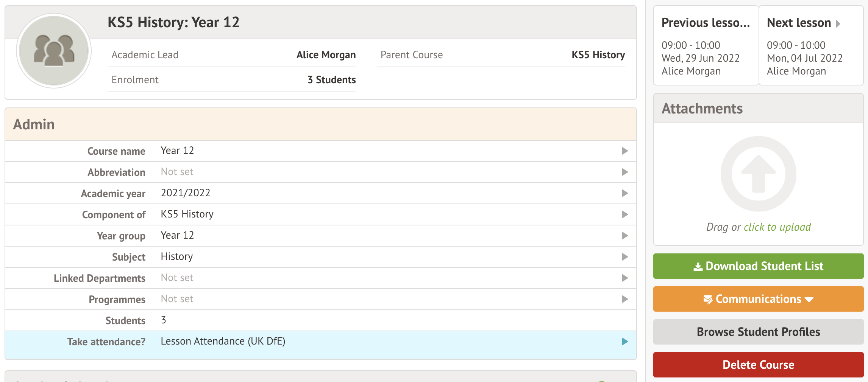Edit the Linked Departments Not set field

pyautogui.click(x=177, y=278)
